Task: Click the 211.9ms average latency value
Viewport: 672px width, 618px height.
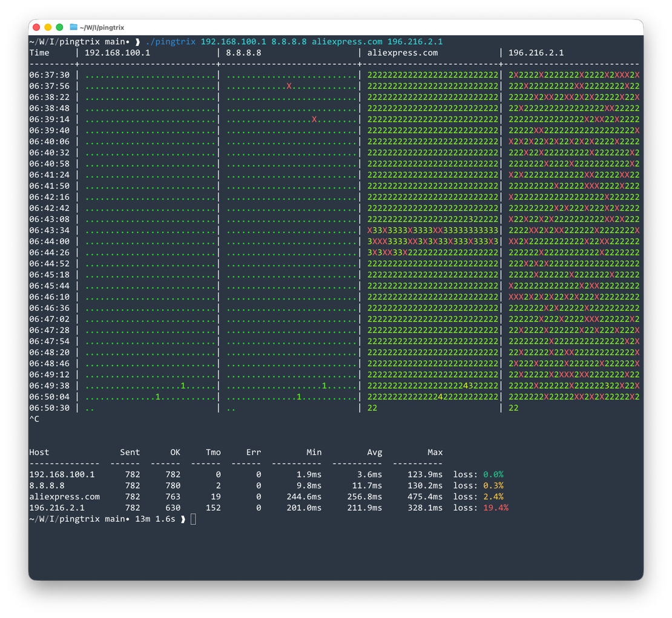Action: (x=364, y=508)
